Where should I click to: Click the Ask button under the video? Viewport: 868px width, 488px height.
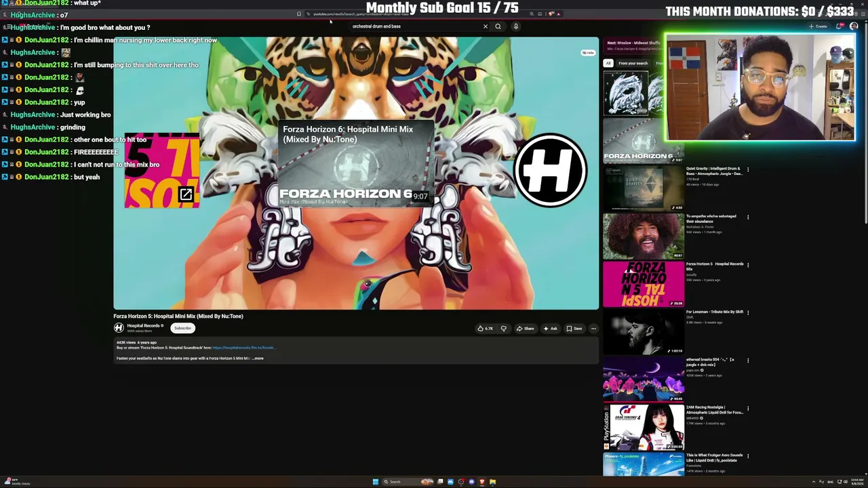point(550,329)
